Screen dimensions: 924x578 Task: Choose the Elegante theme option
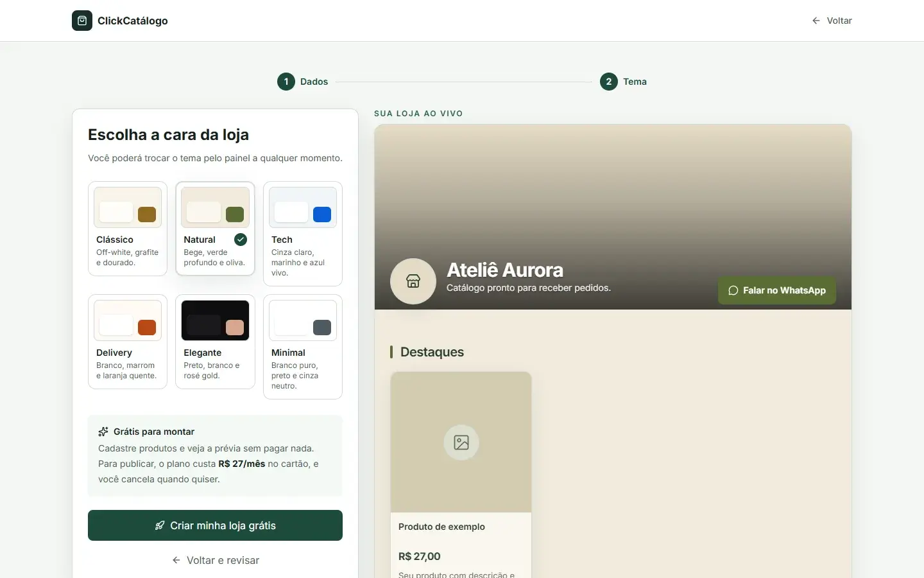click(x=215, y=342)
